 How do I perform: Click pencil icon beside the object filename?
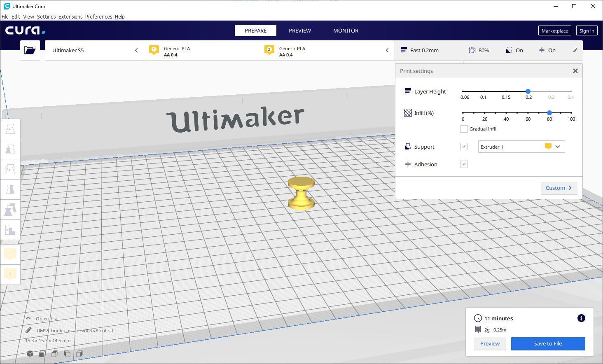click(28, 330)
